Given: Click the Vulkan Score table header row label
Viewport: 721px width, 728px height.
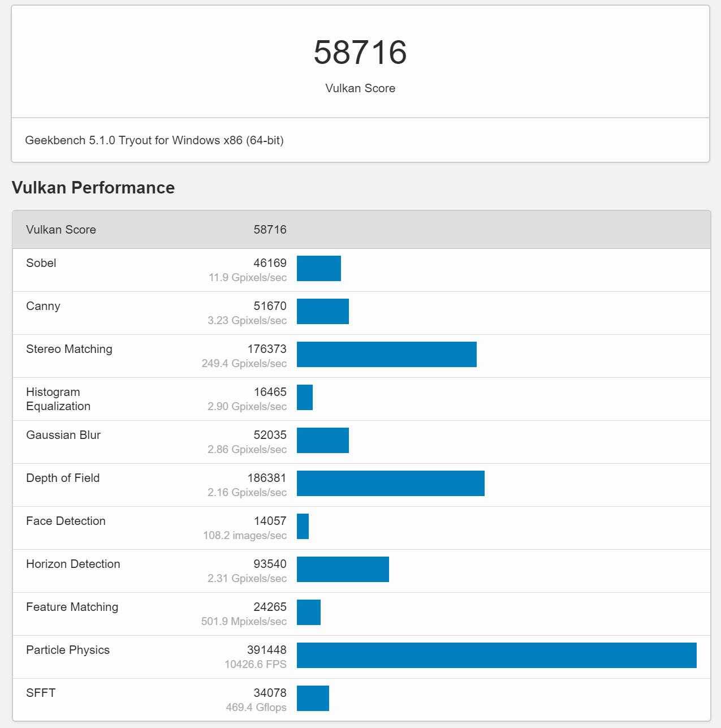Looking at the screenshot, I should coord(61,230).
